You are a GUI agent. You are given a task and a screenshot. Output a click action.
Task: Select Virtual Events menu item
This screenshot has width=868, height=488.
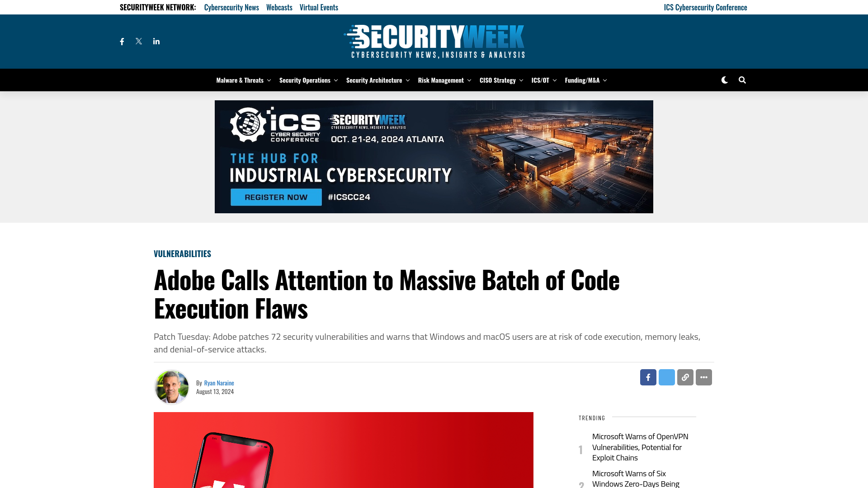coord(318,7)
